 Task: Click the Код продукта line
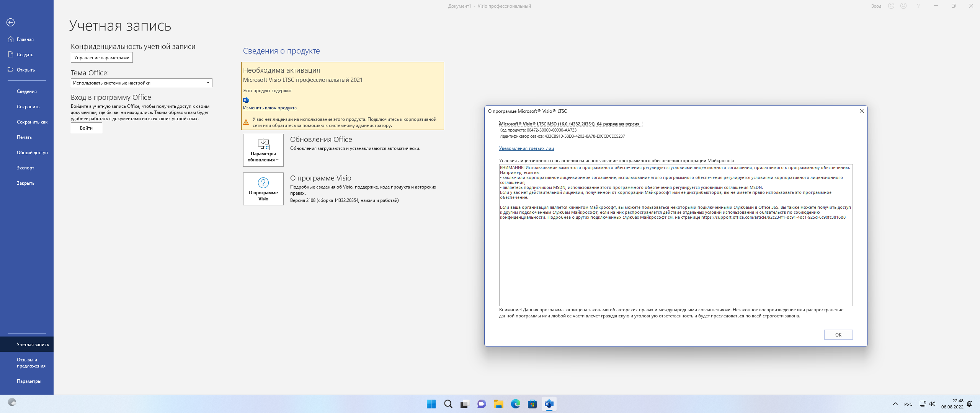pos(538,130)
